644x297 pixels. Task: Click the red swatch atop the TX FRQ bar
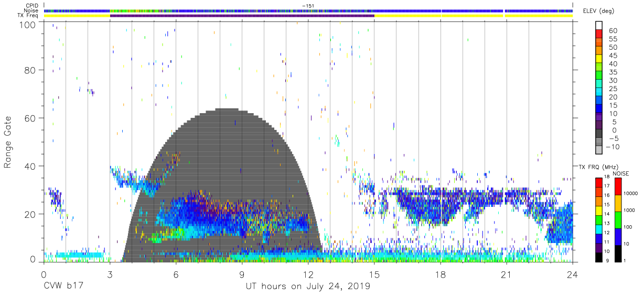599,181
